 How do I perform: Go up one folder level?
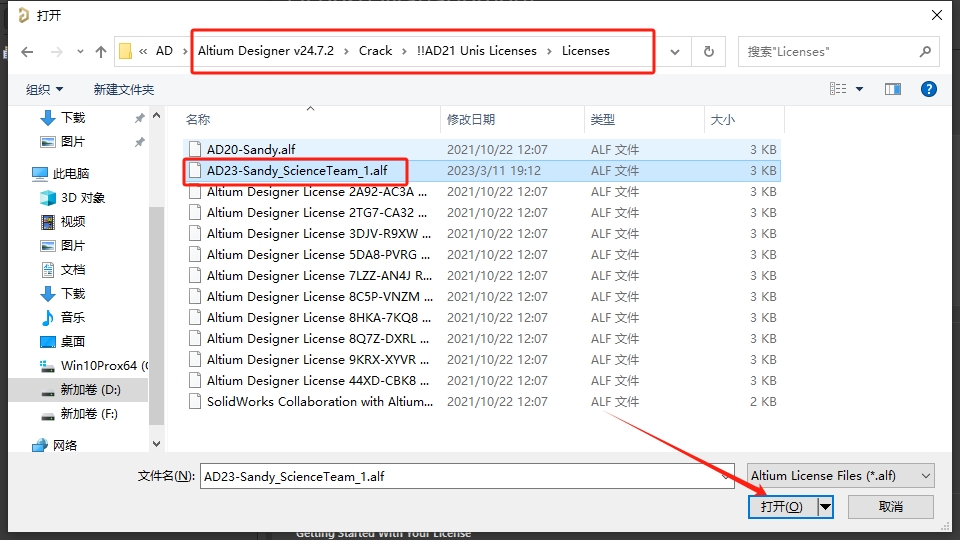(101, 52)
